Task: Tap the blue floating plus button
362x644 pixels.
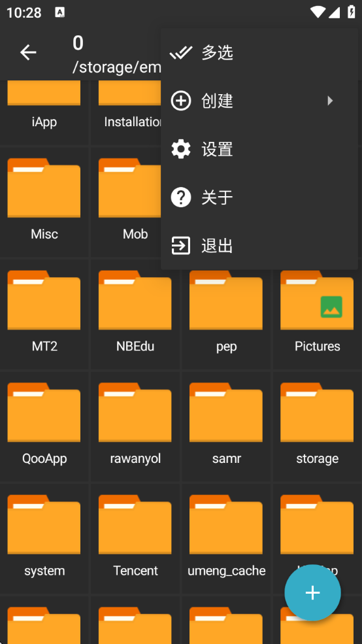Action: (x=313, y=592)
